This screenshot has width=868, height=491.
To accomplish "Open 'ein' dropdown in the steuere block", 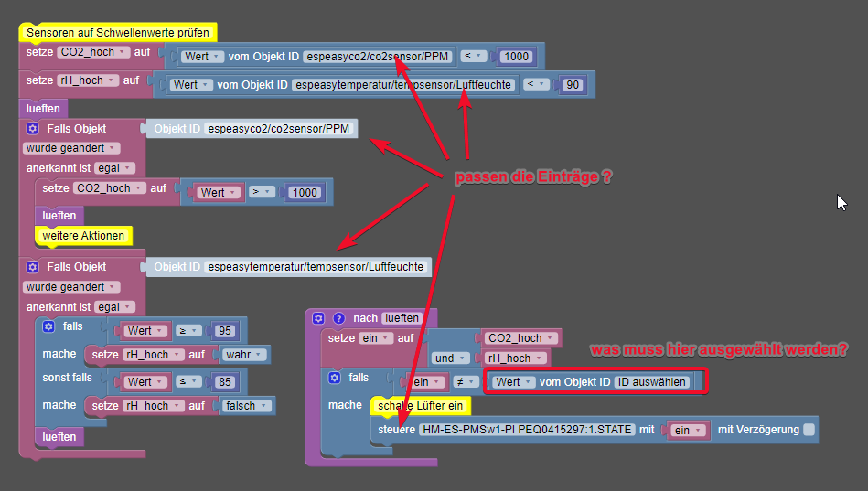I will (x=688, y=430).
